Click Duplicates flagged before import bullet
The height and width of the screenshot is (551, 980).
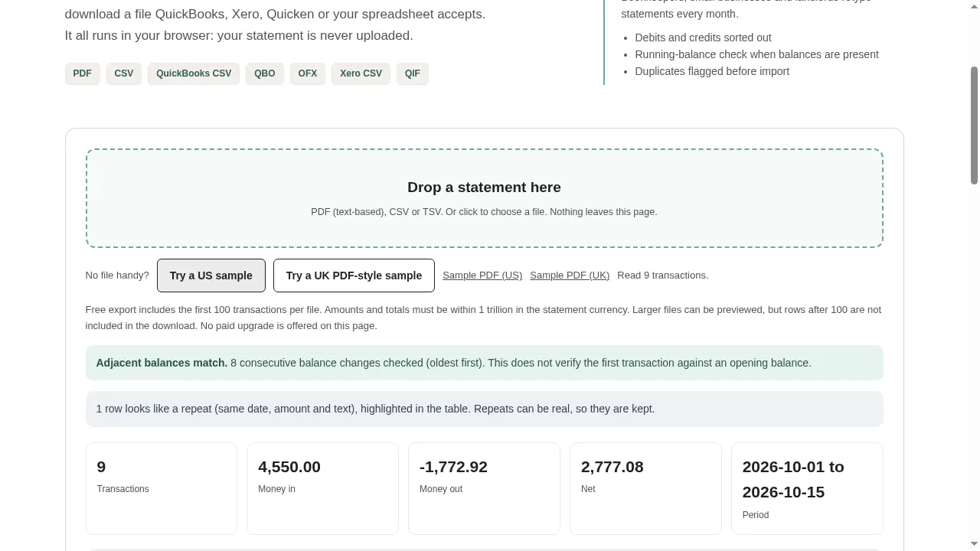pyautogui.click(x=712, y=71)
